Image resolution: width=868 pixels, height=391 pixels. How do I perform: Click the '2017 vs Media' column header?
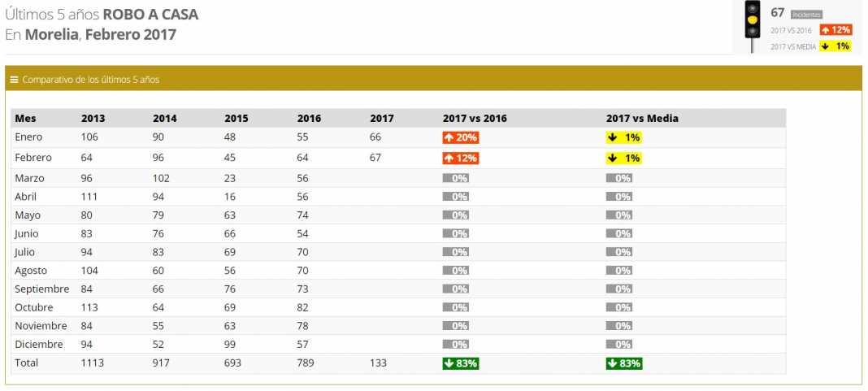click(642, 119)
